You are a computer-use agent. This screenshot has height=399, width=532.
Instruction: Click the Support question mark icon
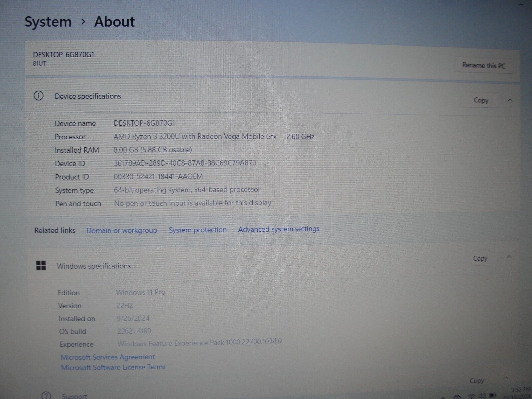coord(46,396)
